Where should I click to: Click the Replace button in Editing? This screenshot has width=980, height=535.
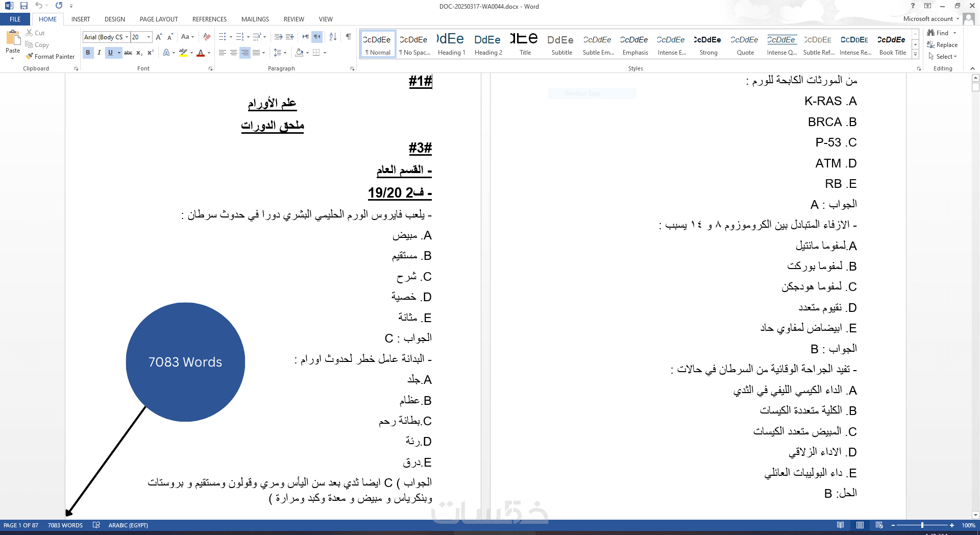[x=942, y=45]
